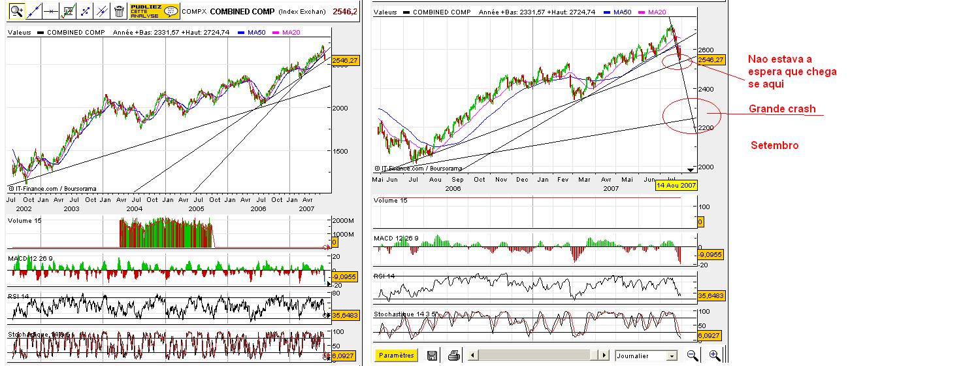This screenshot has width=980, height=366.
Task: Click the horizontal scrollbar thumb below chart
Action: click(x=595, y=356)
